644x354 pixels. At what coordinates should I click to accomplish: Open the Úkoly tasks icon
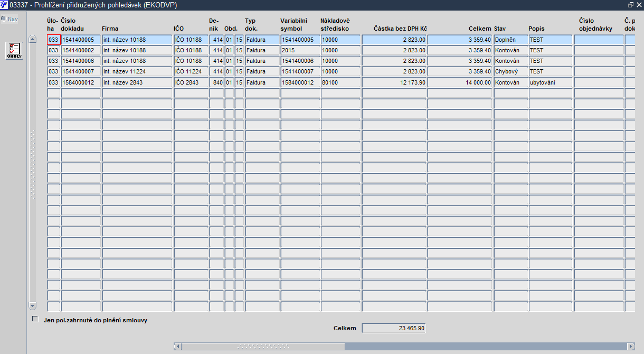pyautogui.click(x=14, y=51)
